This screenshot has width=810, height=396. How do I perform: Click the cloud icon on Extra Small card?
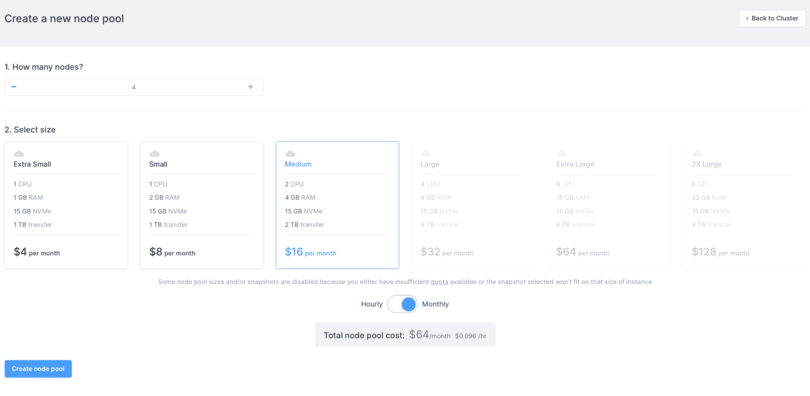click(x=19, y=153)
